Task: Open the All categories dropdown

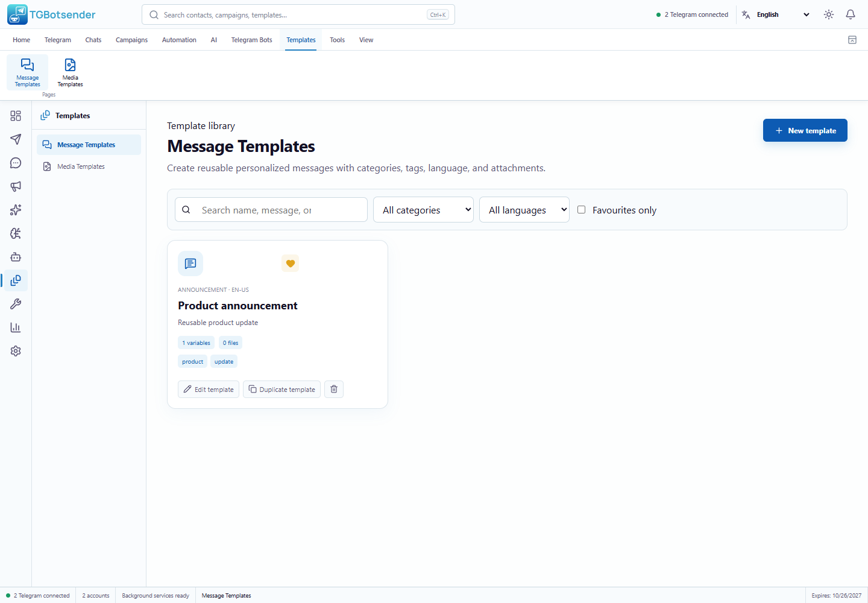Action: (x=423, y=210)
